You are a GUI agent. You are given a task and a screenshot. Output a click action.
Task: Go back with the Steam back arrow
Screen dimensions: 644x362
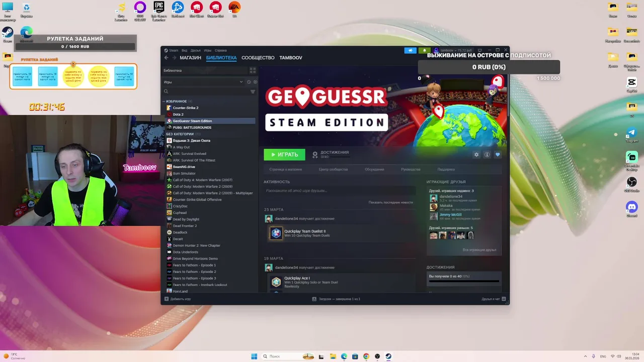167,58
